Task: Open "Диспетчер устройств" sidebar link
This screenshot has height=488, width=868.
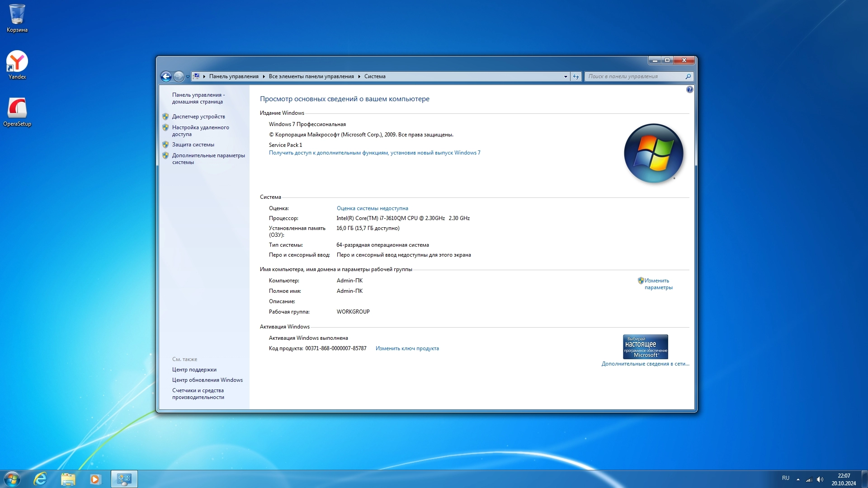Action: [198, 117]
